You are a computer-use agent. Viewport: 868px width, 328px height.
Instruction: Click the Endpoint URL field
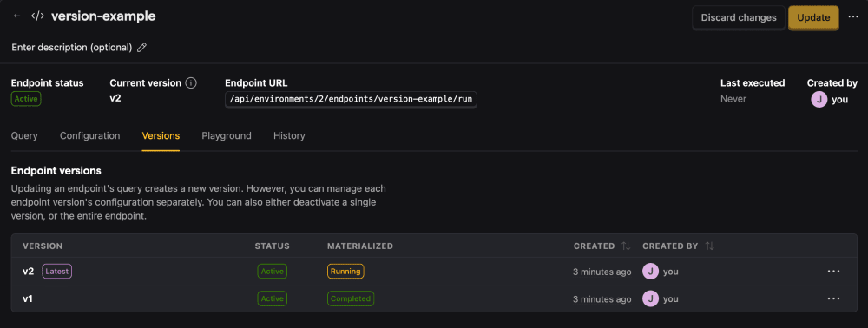[351, 100]
